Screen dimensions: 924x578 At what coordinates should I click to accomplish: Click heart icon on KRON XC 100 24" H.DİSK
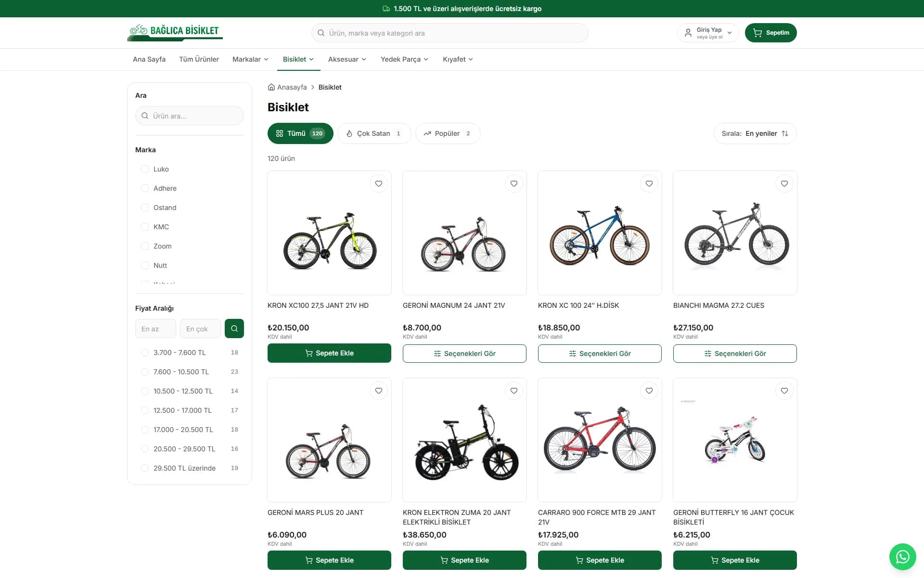[x=649, y=184]
